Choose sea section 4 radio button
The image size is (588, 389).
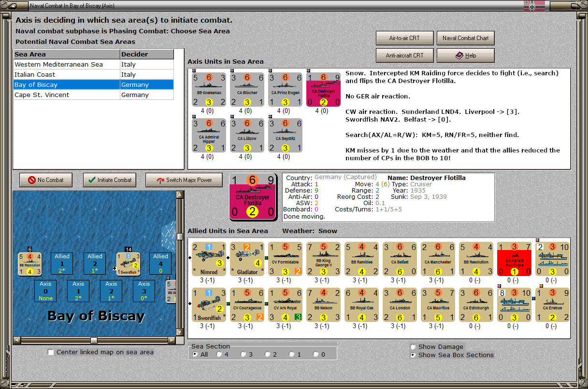[x=219, y=354]
